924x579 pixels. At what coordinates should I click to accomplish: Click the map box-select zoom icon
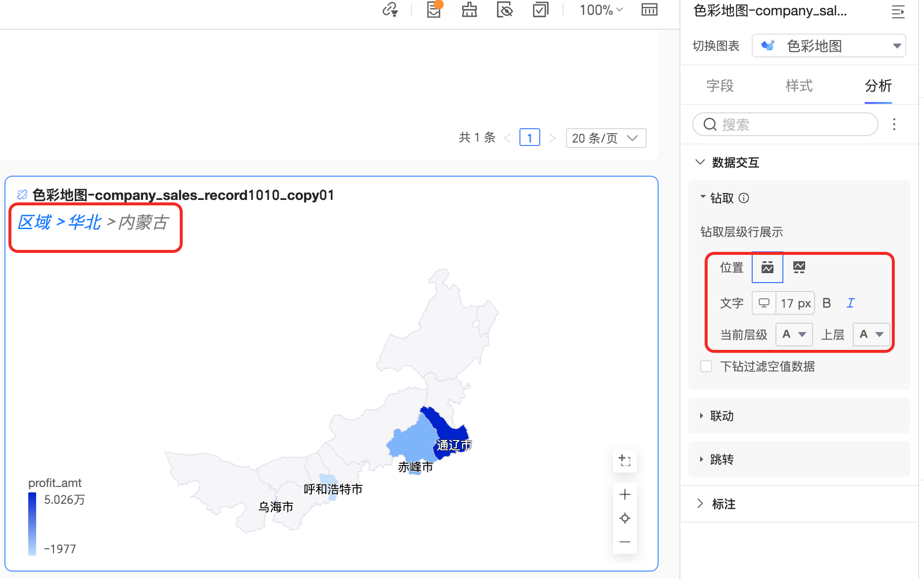point(625,461)
